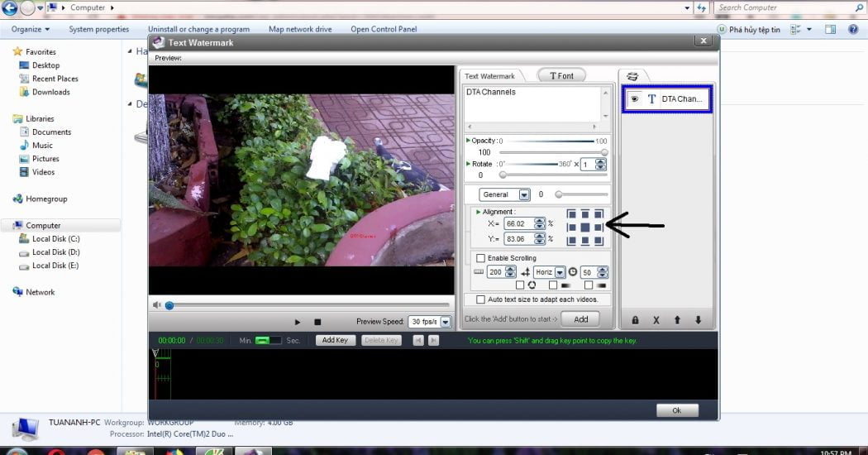
Task: Click the scroll 200 value stepper
Action: 510,272
